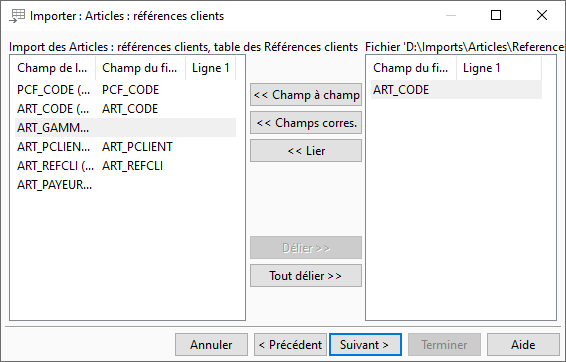Select the ART_GAMM... row
Image resolution: width=566 pixels, height=362 pixels.
(x=125, y=128)
